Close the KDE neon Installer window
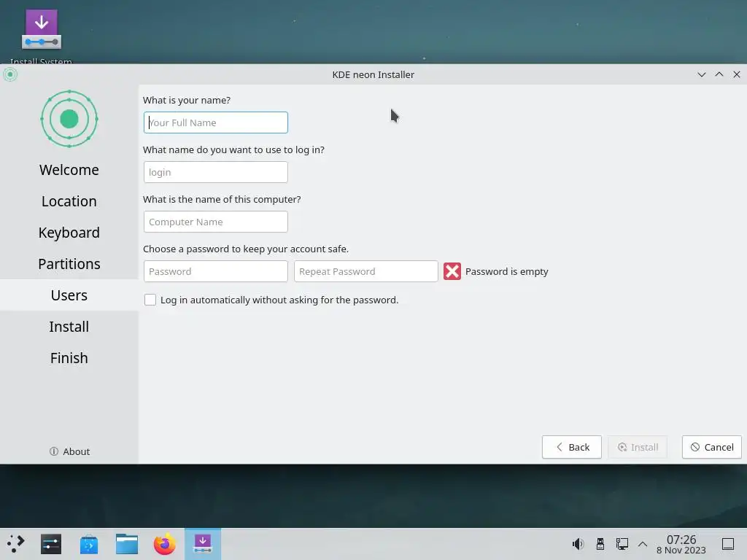Viewport: 747px width, 560px height. (x=737, y=74)
